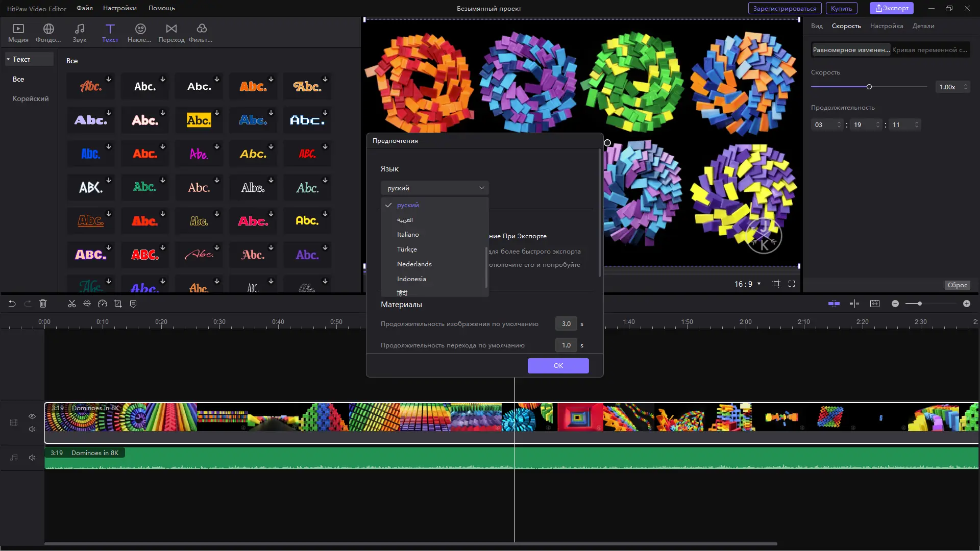The width and height of the screenshot is (980, 551).
Task: Click the scissors split tool
Action: [x=71, y=304]
